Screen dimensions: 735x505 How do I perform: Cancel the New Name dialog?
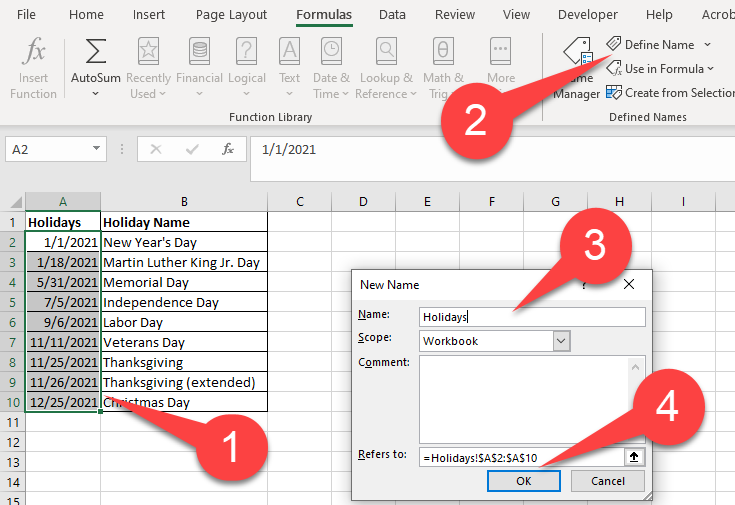coord(608,481)
